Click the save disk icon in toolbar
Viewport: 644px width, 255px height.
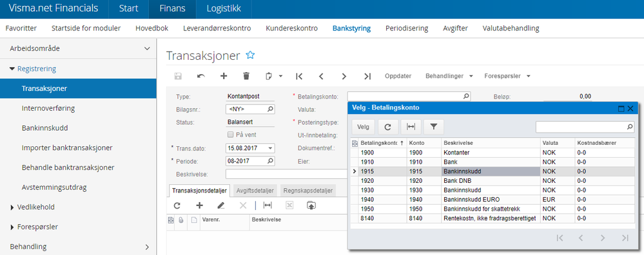[x=179, y=76]
